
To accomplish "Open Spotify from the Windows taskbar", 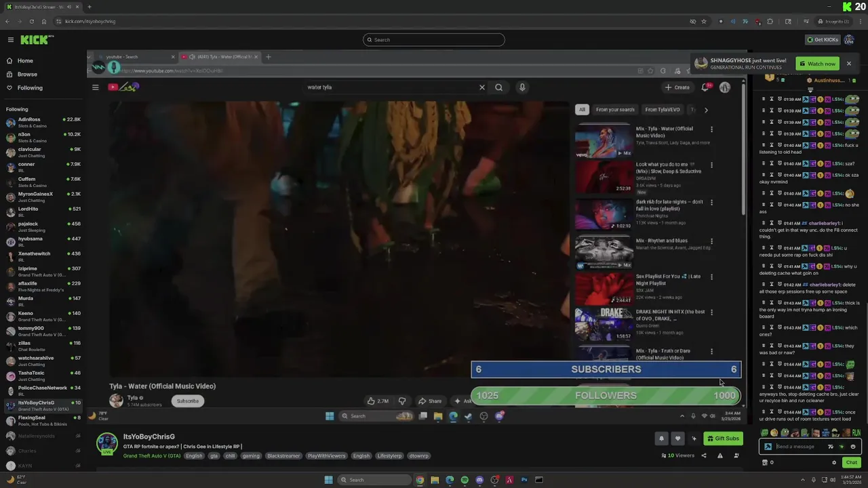I will pyautogui.click(x=465, y=480).
